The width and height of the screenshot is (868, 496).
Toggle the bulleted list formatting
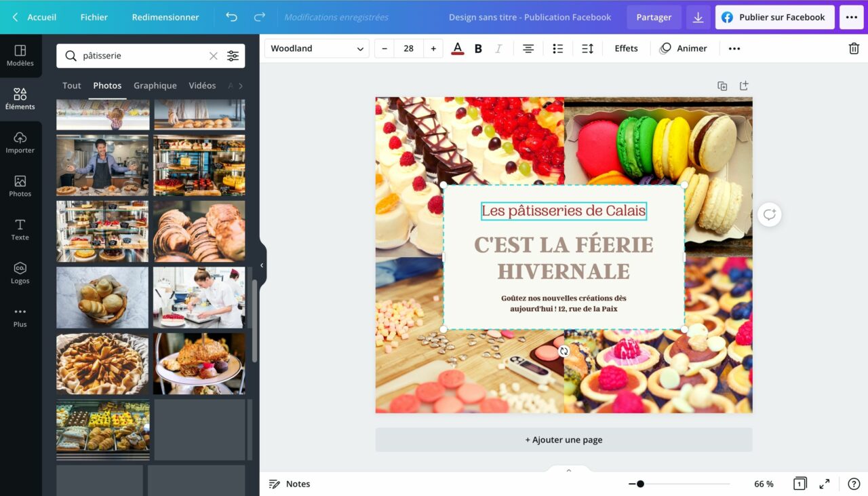pyautogui.click(x=557, y=48)
